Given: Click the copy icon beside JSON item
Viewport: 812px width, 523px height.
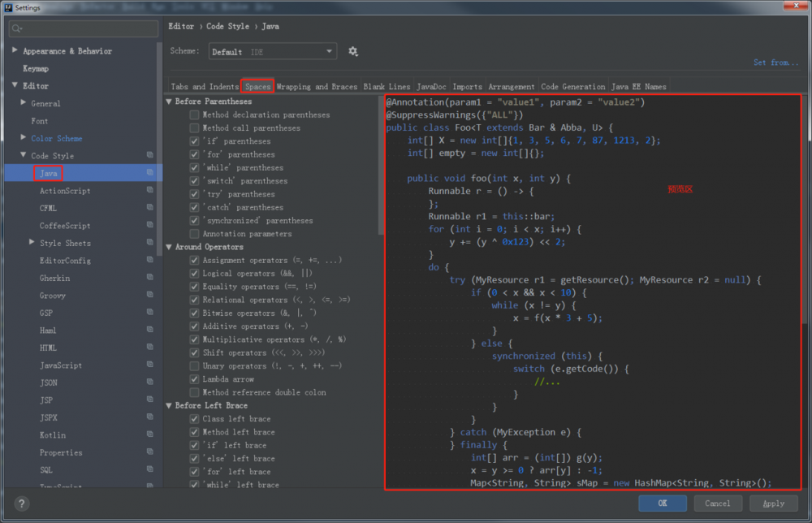Looking at the screenshot, I should click(150, 383).
